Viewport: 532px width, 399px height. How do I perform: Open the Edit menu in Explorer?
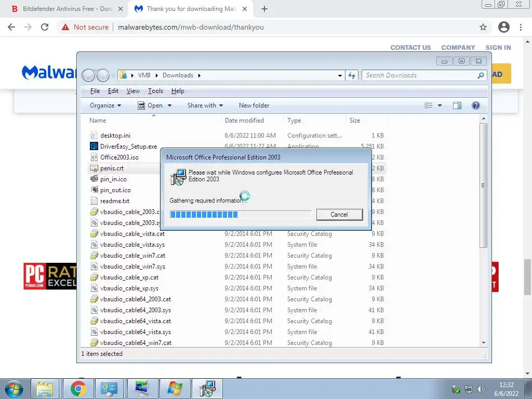(x=113, y=91)
